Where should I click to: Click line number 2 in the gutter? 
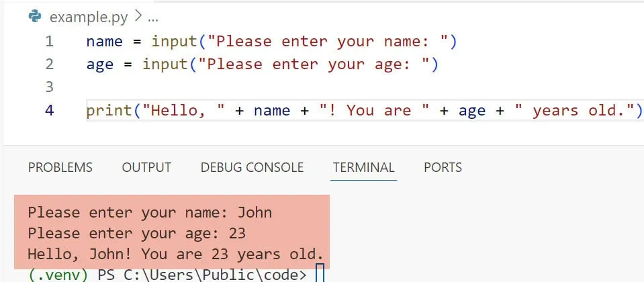coord(49,64)
